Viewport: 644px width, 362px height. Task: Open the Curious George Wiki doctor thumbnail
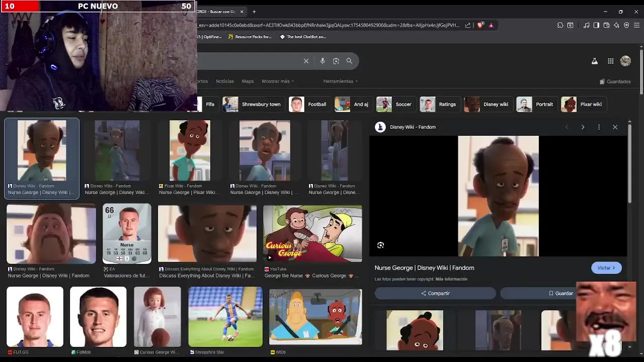(157, 317)
